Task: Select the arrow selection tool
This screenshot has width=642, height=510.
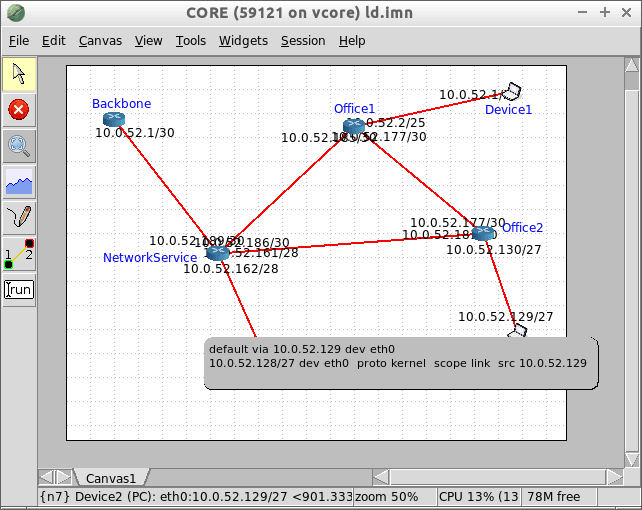Action: coord(19,74)
